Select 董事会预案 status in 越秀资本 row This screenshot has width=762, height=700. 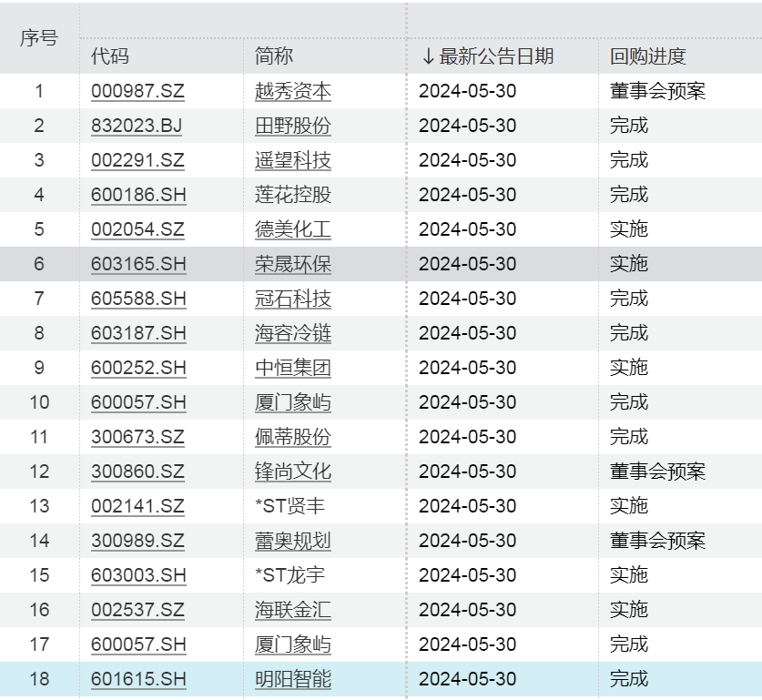coord(657,91)
